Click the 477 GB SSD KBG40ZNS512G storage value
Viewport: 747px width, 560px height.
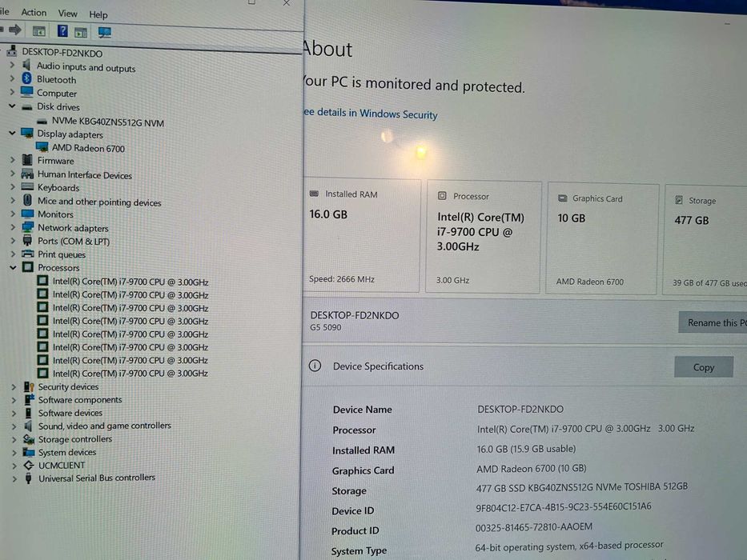(x=582, y=487)
